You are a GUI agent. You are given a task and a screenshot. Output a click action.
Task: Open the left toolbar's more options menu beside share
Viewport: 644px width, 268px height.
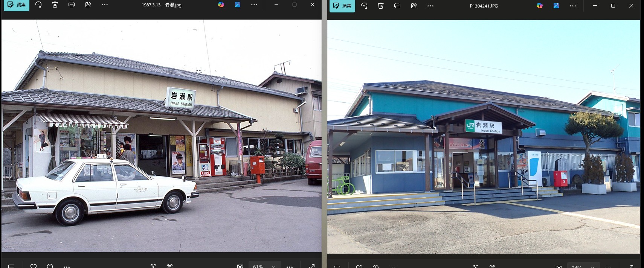[x=105, y=5]
